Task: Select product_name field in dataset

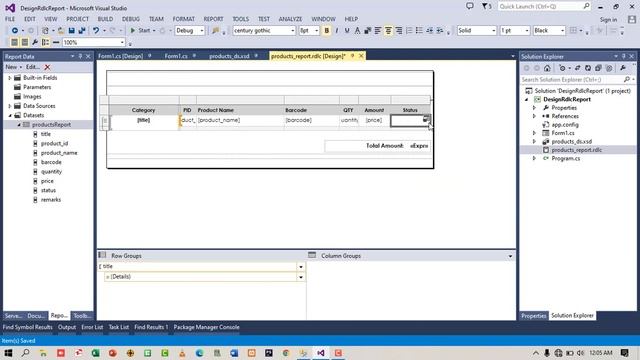Action: click(59, 153)
